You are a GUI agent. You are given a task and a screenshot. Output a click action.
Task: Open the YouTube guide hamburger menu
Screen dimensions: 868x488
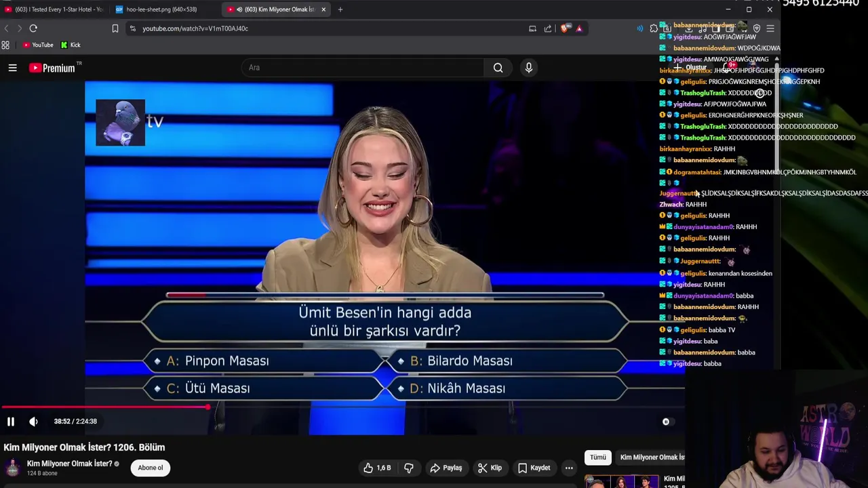12,68
